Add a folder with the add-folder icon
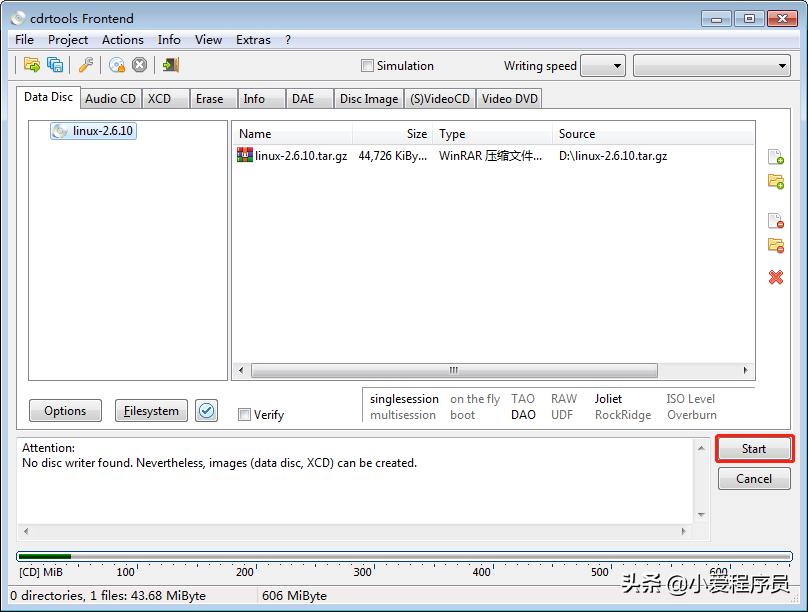 775,182
